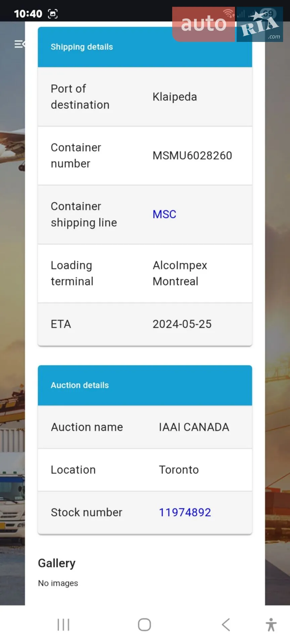
Task: Open the accessibility shortcut icon
Action: (271, 625)
